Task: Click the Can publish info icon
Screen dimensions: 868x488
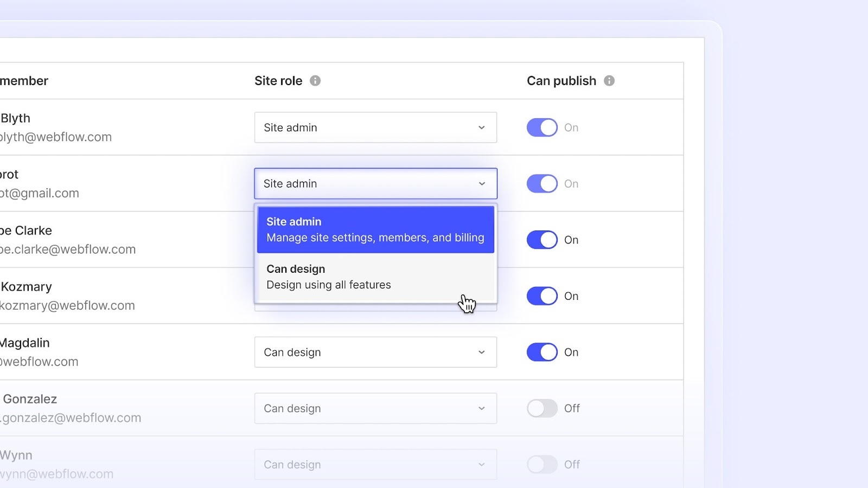Action: tap(610, 81)
